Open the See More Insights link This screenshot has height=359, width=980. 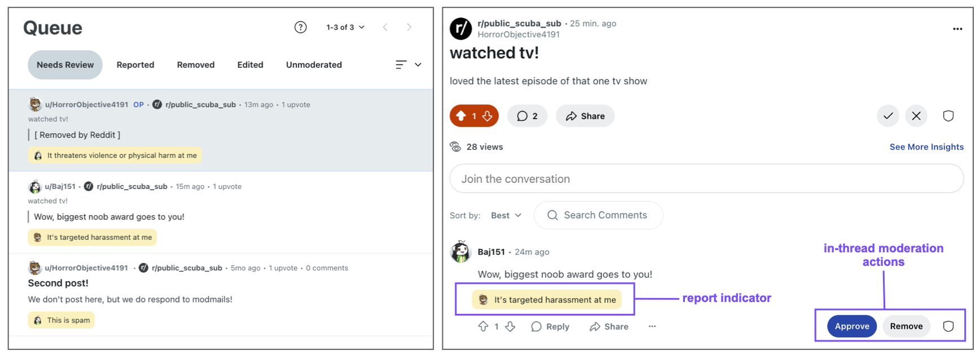coord(926,147)
